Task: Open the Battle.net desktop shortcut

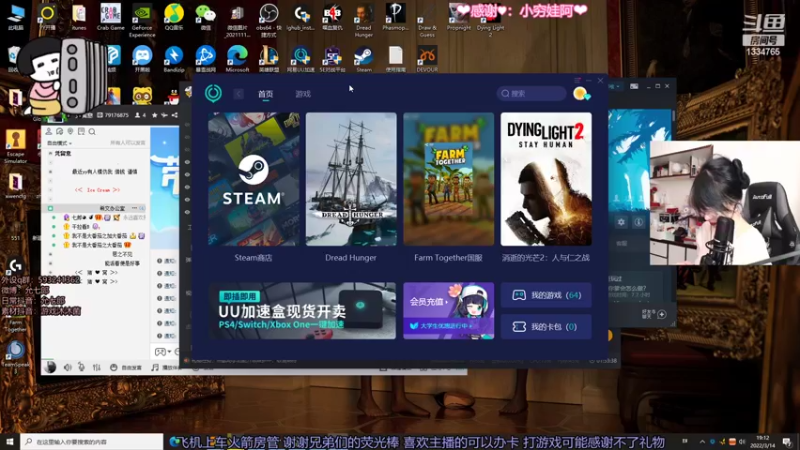Action: pyautogui.click(x=206, y=59)
